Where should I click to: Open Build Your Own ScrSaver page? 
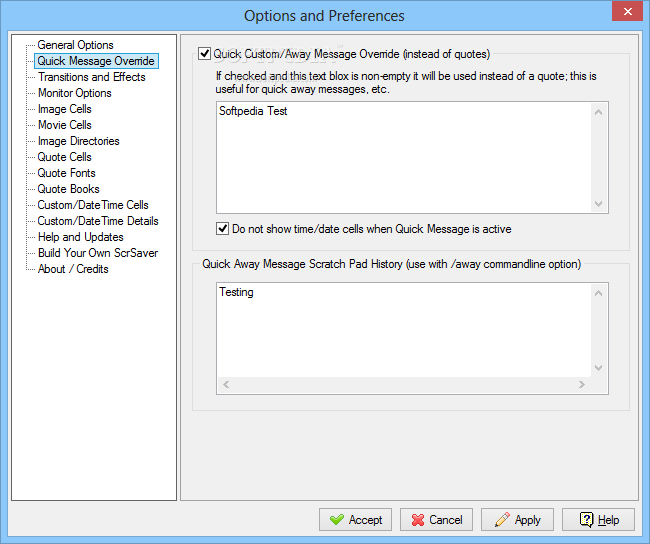[x=98, y=253]
